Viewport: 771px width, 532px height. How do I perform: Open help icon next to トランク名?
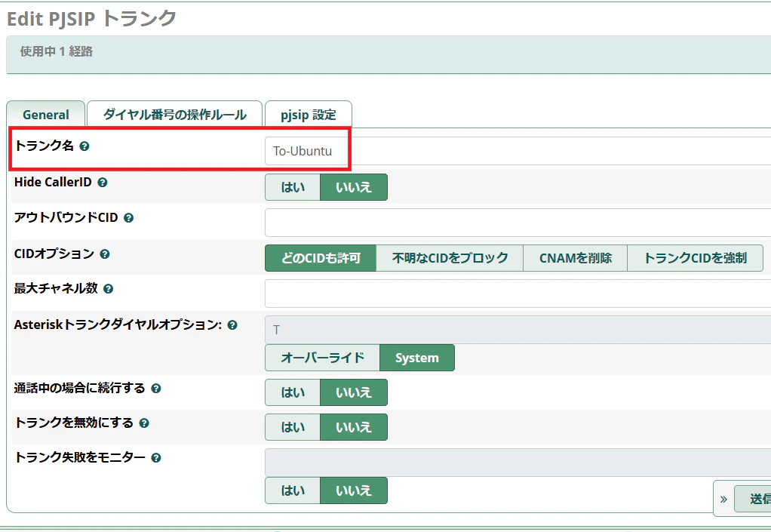(84, 146)
